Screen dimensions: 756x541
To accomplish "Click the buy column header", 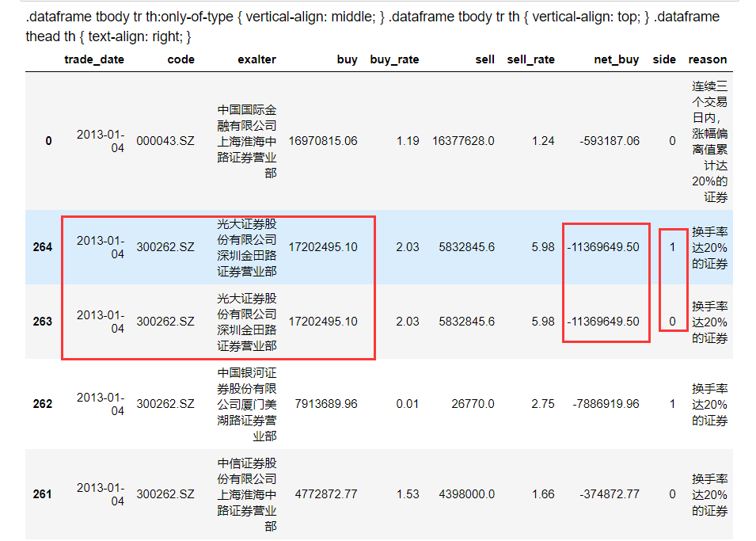I will [348, 59].
